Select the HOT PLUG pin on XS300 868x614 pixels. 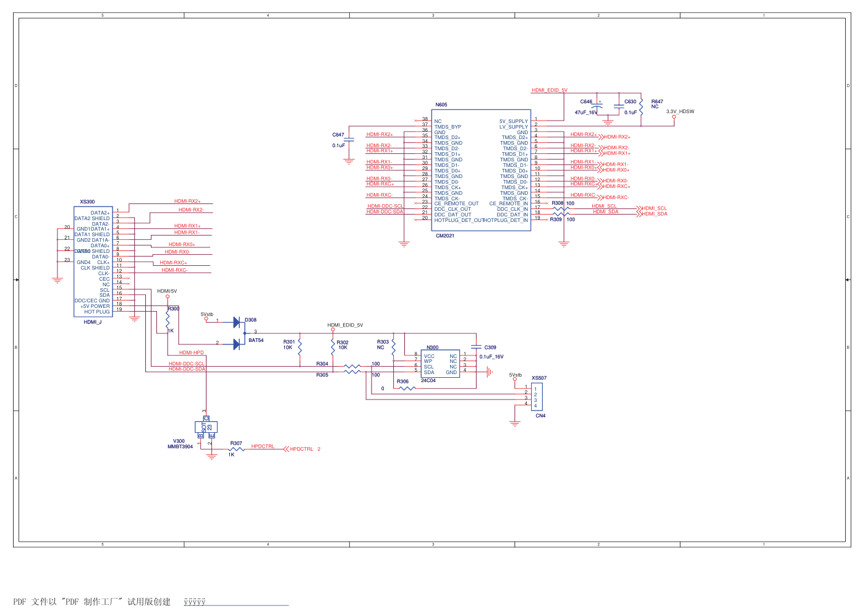tap(97, 312)
